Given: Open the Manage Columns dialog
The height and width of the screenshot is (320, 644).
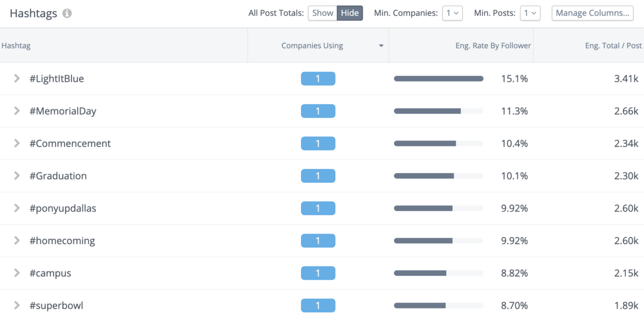Looking at the screenshot, I should [592, 13].
